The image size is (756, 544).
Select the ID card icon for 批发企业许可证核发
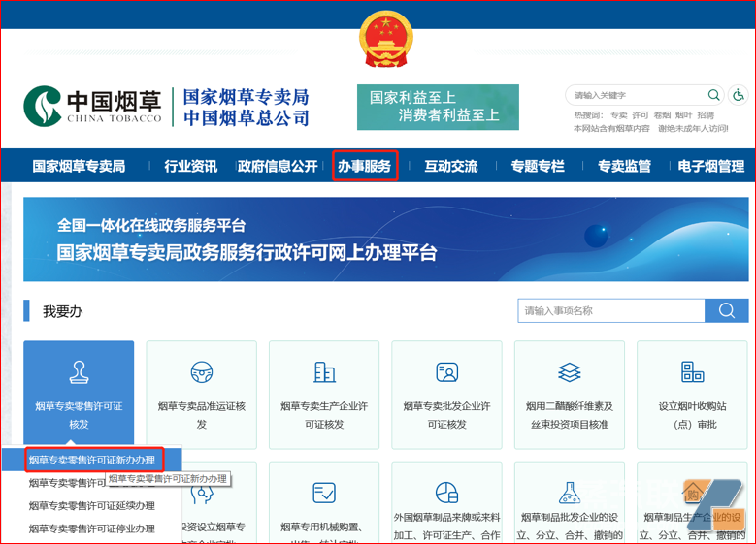click(x=447, y=372)
